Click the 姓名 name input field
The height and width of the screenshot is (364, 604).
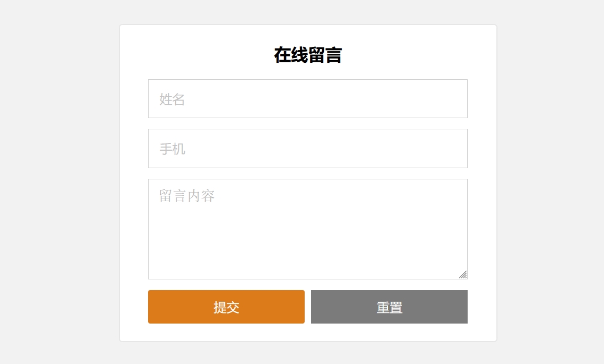[x=307, y=99]
